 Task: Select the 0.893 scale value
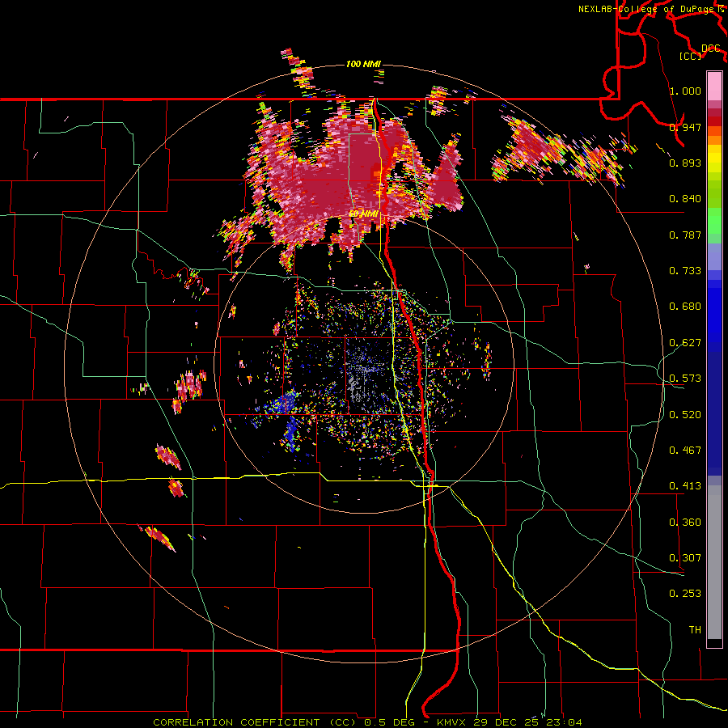pyautogui.click(x=685, y=163)
